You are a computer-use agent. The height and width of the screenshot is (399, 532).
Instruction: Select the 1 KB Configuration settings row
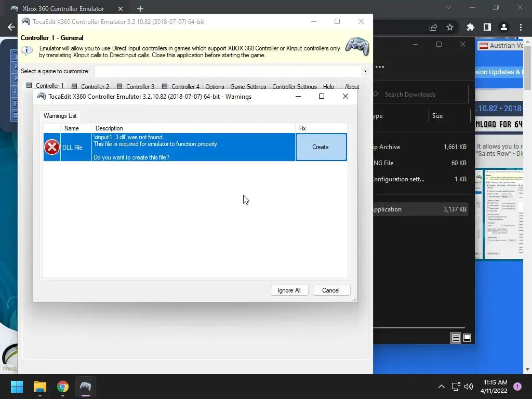[x=421, y=179]
